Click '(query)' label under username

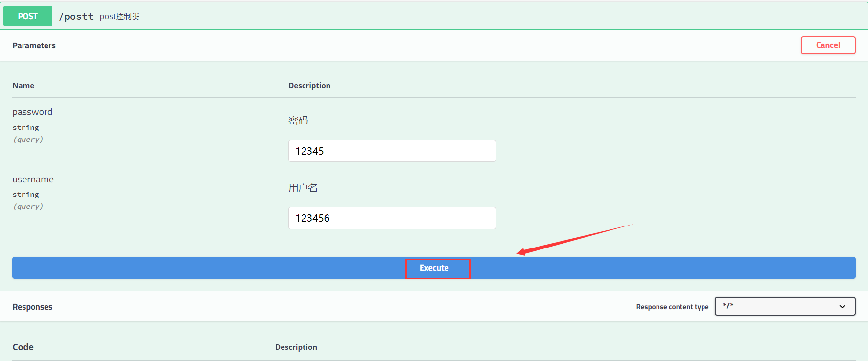click(x=28, y=206)
